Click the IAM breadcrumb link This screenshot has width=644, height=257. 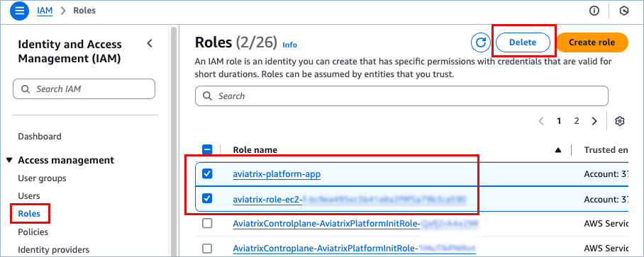[45, 11]
